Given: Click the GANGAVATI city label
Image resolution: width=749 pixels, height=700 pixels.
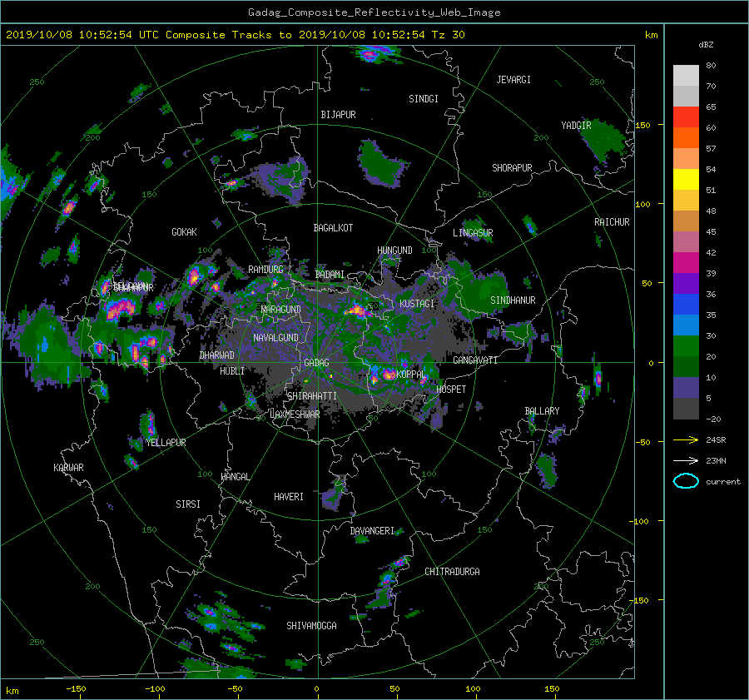Looking at the screenshot, I should coord(475,360).
